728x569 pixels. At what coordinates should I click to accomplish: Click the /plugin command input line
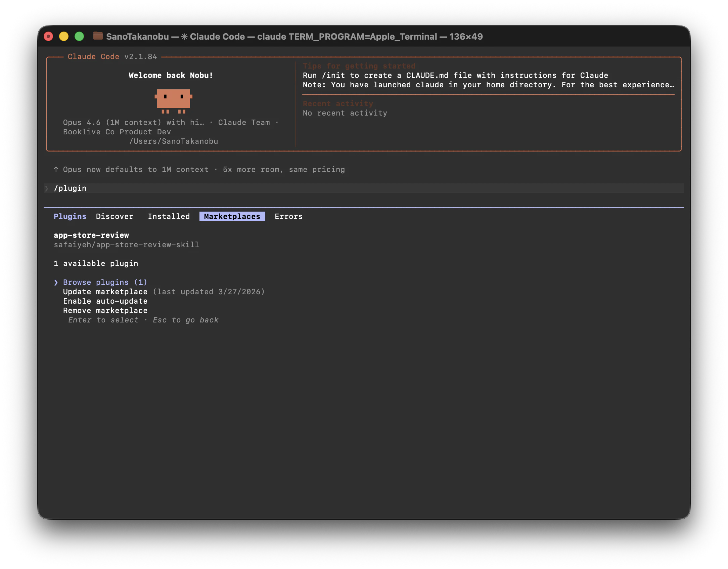[x=364, y=188]
